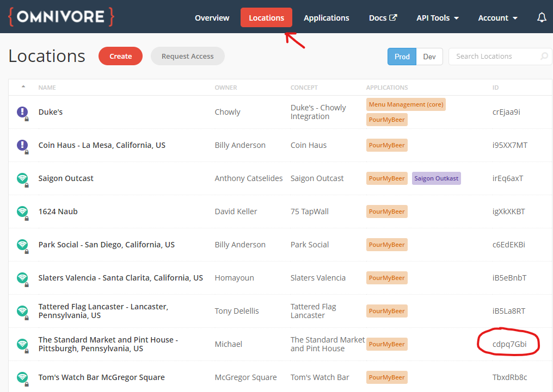Screen dimensions: 553x392
Task: Select the ID crEjaa9i
Action: click(506, 112)
